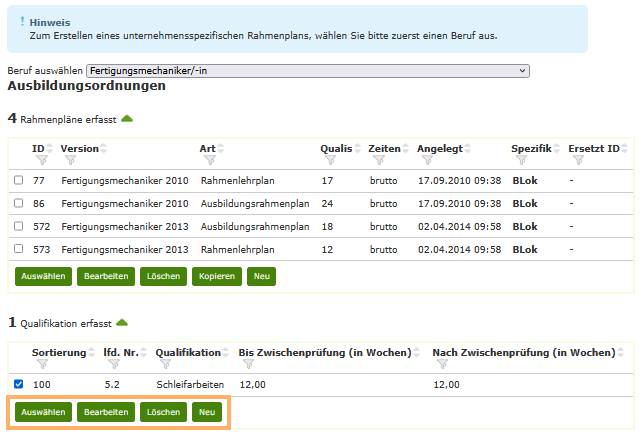Click the Sortierung value 100
Viewport: 641px width, 437px height.
click(x=42, y=385)
